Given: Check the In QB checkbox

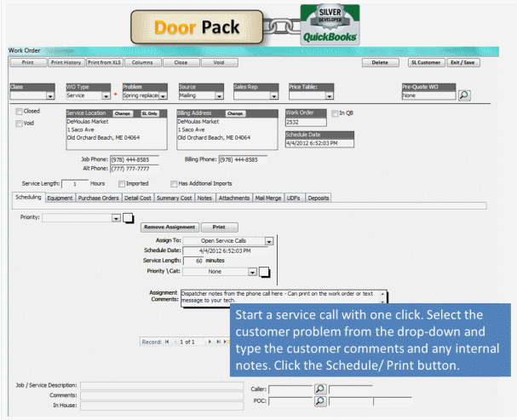Looking at the screenshot, I should click(x=335, y=113).
